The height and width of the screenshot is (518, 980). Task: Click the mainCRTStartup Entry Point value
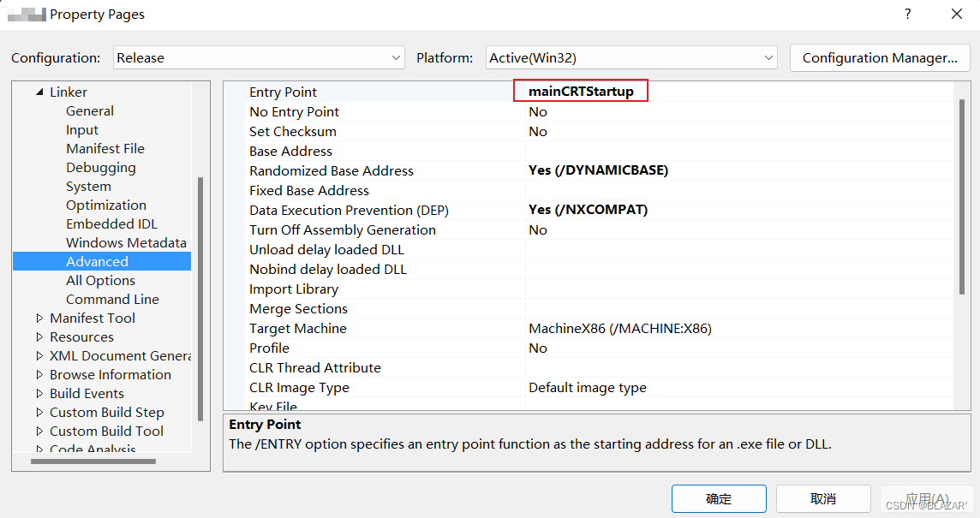(581, 92)
